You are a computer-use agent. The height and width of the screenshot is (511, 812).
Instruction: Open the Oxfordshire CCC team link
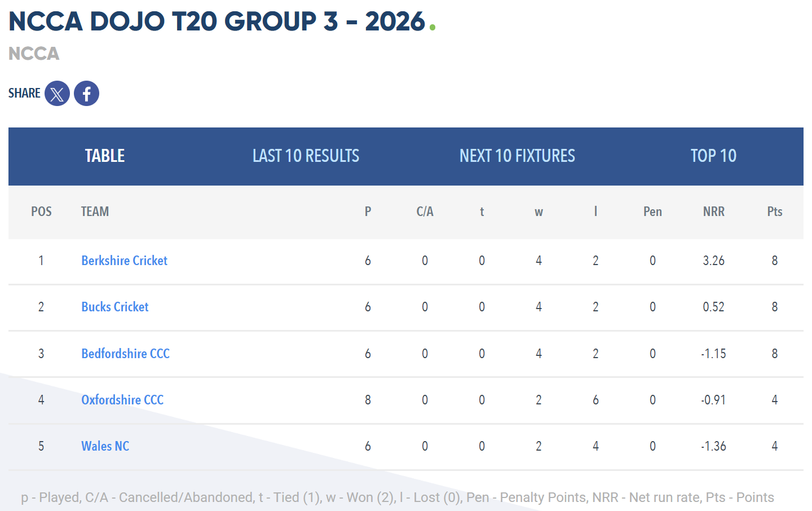click(122, 400)
